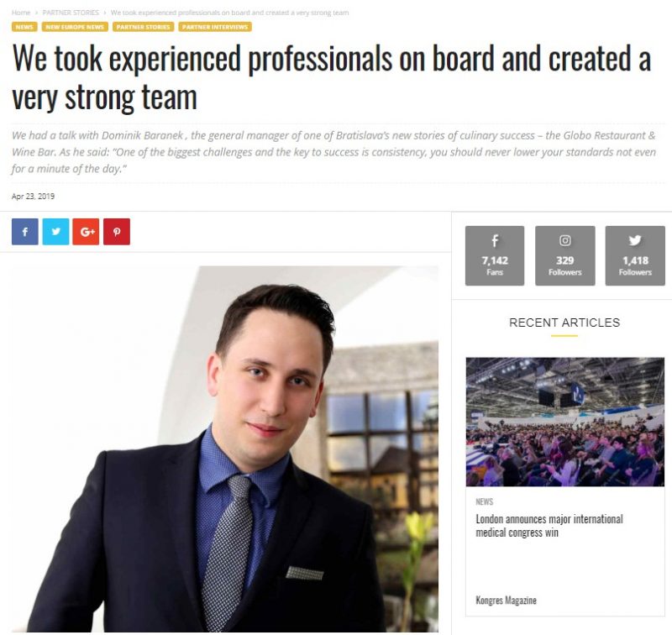672x635 pixels.
Task: Click current article title in breadcrumb
Action: tap(229, 13)
